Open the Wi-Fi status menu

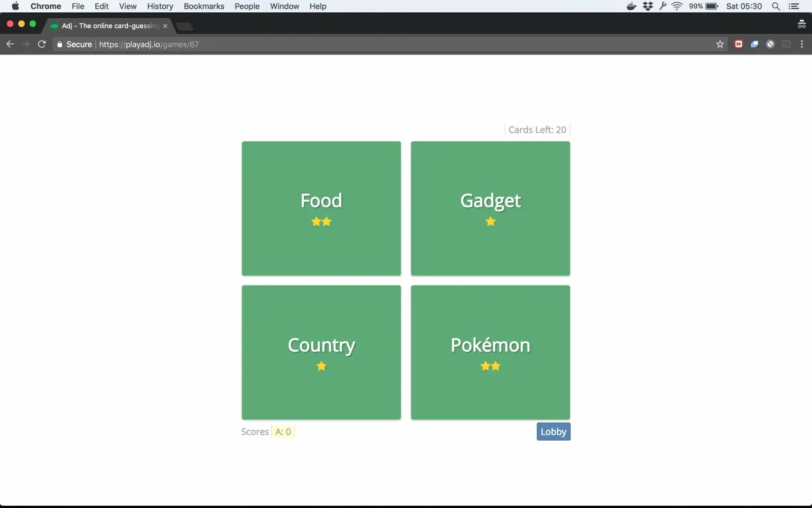[677, 6]
